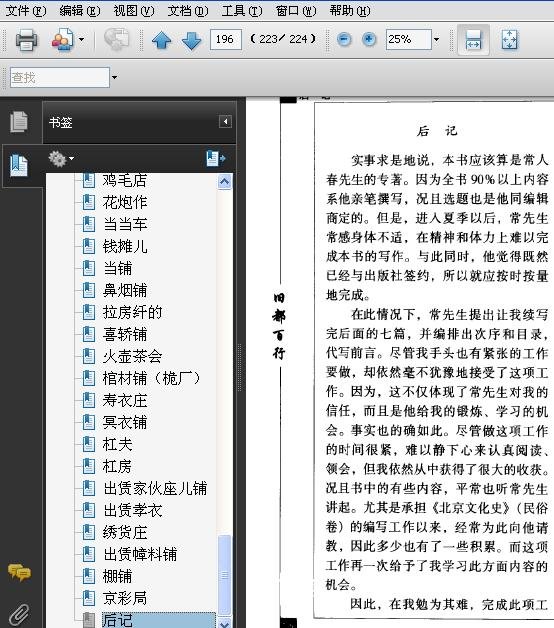Select bookmark 棚铺
Image resolution: width=554 pixels, height=628 pixels.
click(x=117, y=577)
